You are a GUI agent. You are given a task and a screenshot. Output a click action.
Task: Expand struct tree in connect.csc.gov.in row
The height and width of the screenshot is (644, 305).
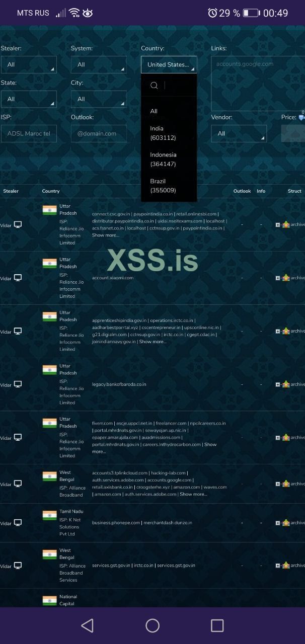pyautogui.click(x=278, y=224)
